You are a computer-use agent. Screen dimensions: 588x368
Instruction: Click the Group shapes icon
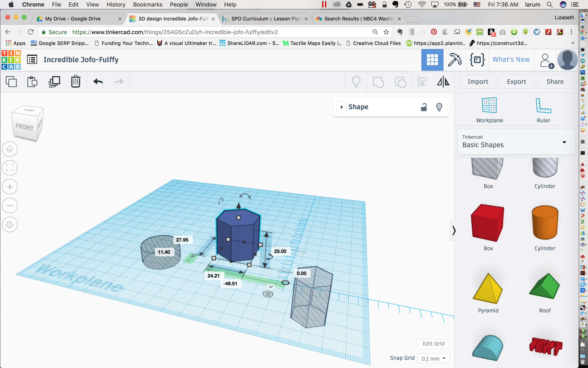click(x=378, y=82)
